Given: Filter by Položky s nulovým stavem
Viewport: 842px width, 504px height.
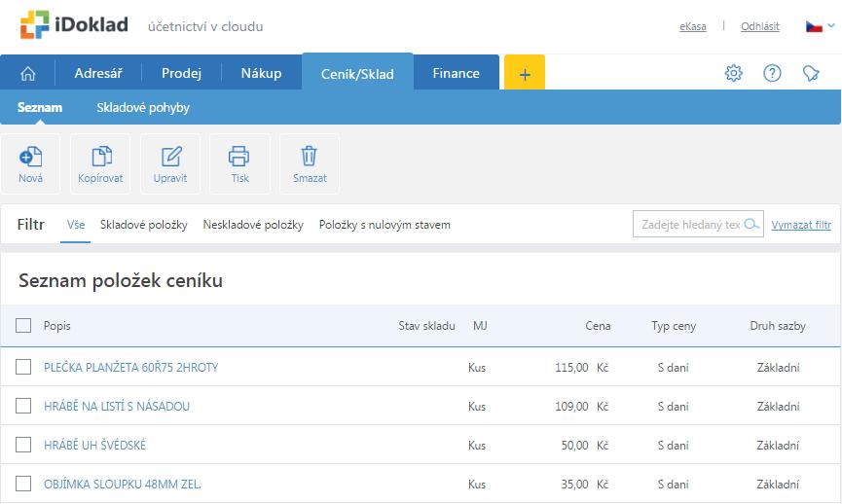Looking at the screenshot, I should pos(384,225).
